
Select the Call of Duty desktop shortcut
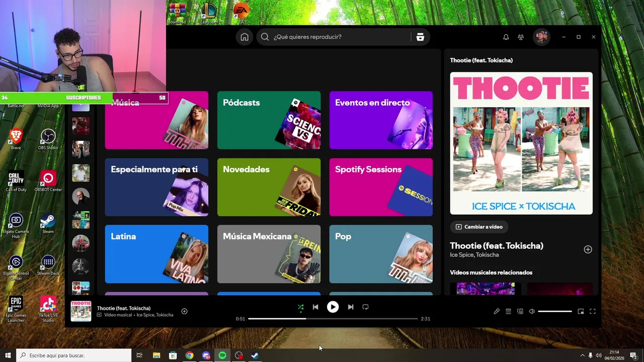click(16, 182)
